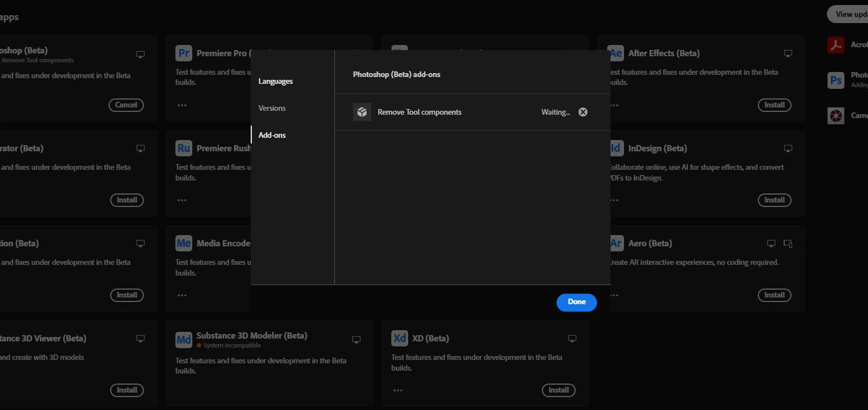Click the desktop icon on the Photoshop (Beta) card
Image resolution: width=868 pixels, height=410 pixels.
pyautogui.click(x=141, y=55)
